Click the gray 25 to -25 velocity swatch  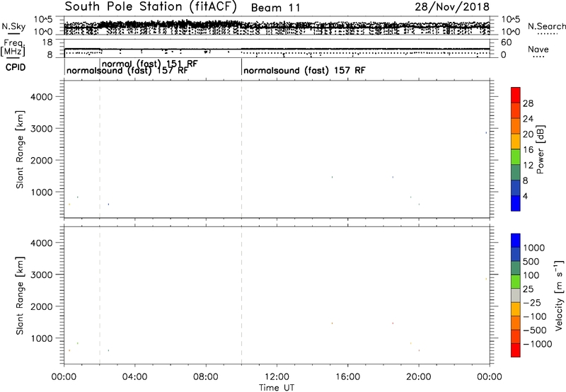(x=516, y=295)
